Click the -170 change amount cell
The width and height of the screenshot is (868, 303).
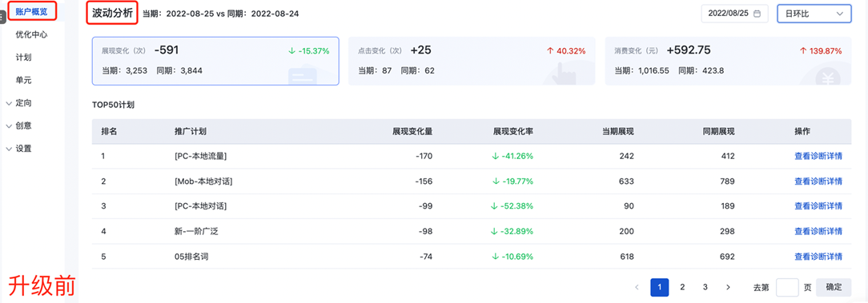coord(424,156)
